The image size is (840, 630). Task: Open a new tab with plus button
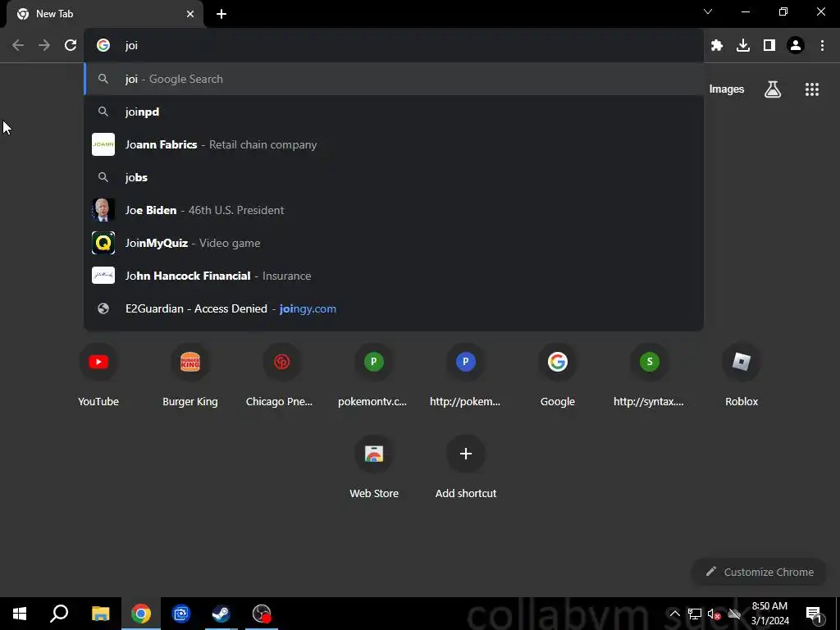pos(221,14)
